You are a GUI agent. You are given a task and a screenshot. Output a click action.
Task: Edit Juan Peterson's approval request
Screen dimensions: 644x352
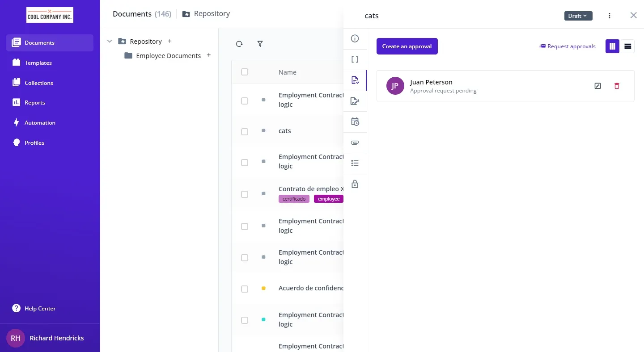597,86
